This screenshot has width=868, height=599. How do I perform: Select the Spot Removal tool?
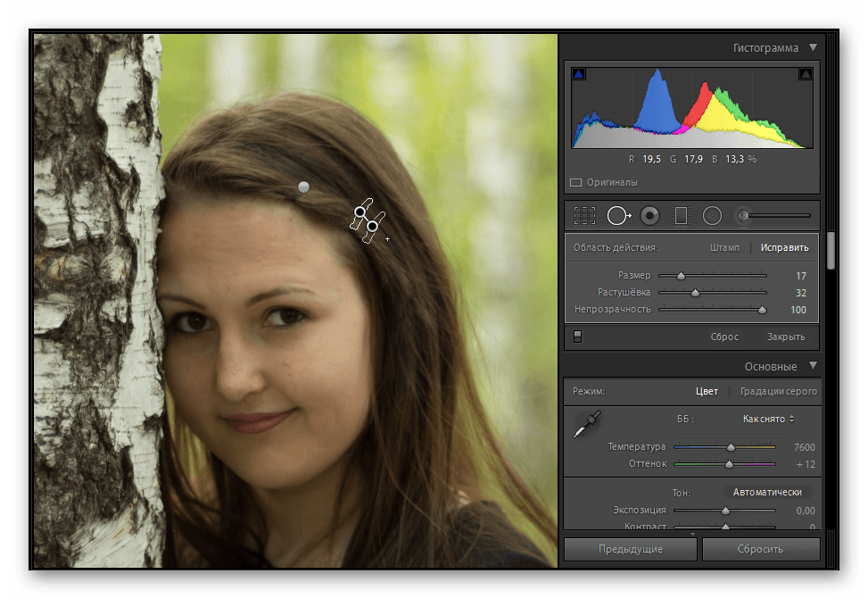point(619,215)
